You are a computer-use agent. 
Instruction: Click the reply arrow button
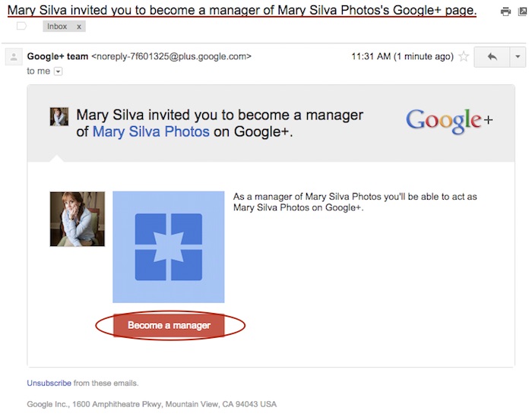click(x=492, y=57)
